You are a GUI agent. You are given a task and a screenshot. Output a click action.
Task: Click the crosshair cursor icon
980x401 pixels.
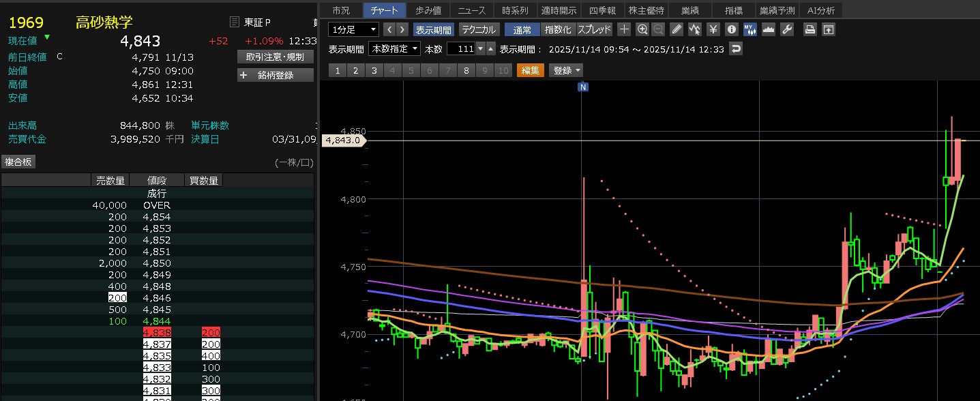[x=624, y=29]
